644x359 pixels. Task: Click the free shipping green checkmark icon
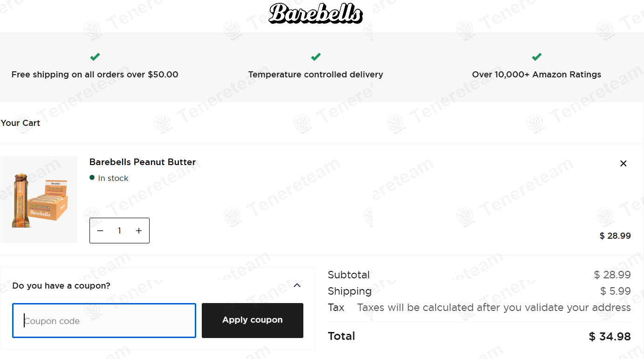(x=95, y=57)
